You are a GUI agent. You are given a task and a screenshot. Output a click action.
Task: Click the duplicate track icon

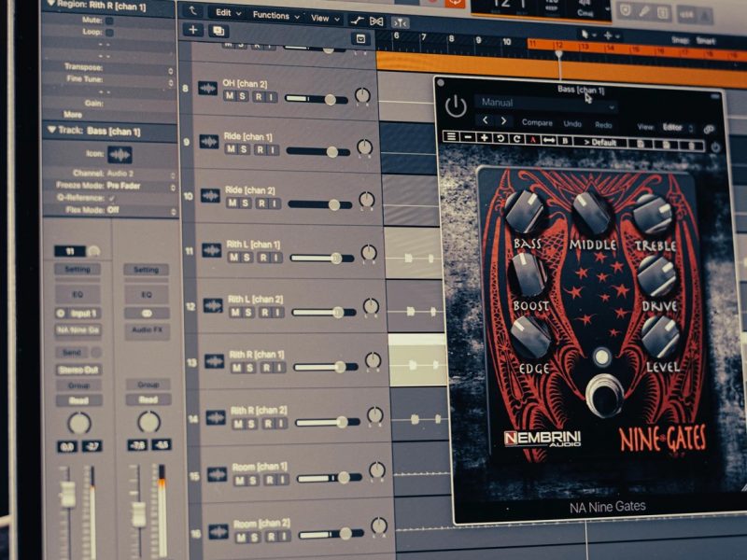(x=218, y=31)
